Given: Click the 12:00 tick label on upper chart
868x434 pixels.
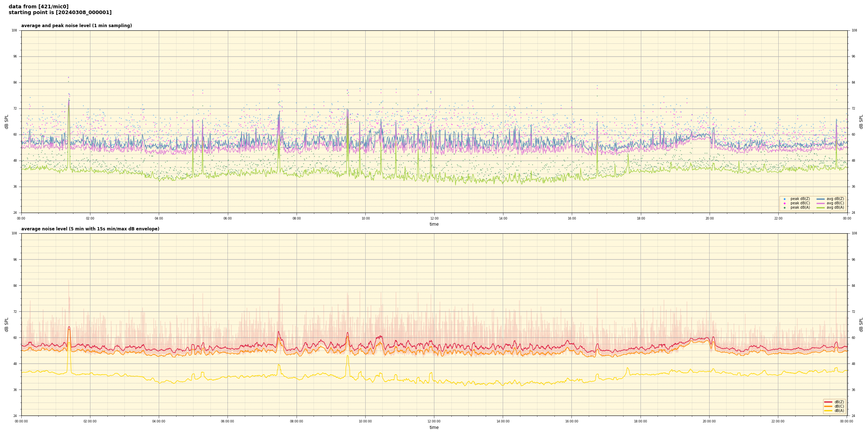Looking at the screenshot, I should point(434,218).
